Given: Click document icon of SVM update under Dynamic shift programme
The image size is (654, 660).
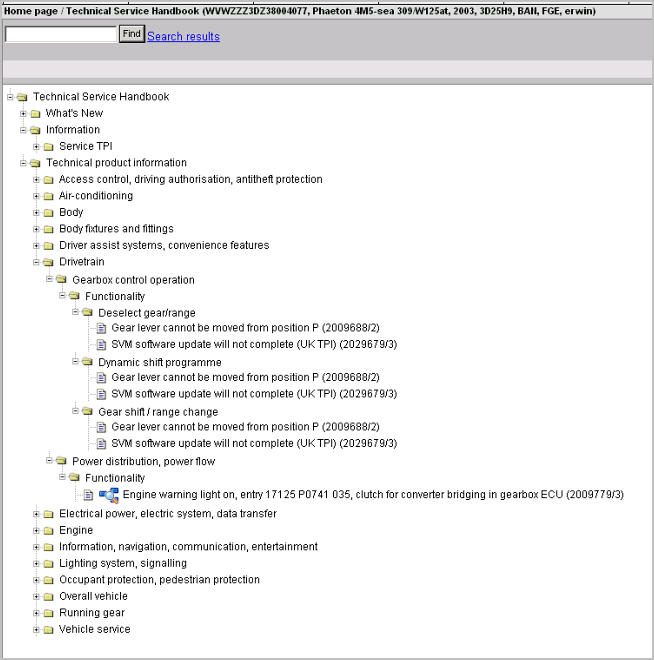Looking at the screenshot, I should pyautogui.click(x=101, y=394).
